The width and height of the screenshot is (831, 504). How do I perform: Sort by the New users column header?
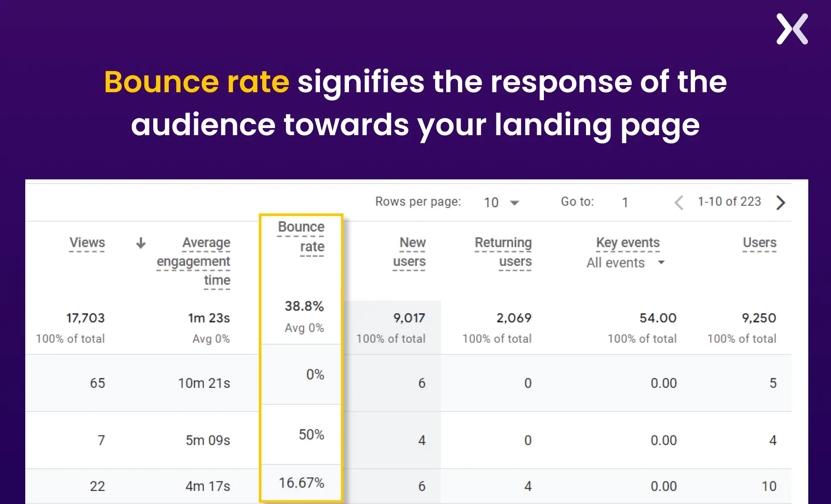tap(409, 252)
